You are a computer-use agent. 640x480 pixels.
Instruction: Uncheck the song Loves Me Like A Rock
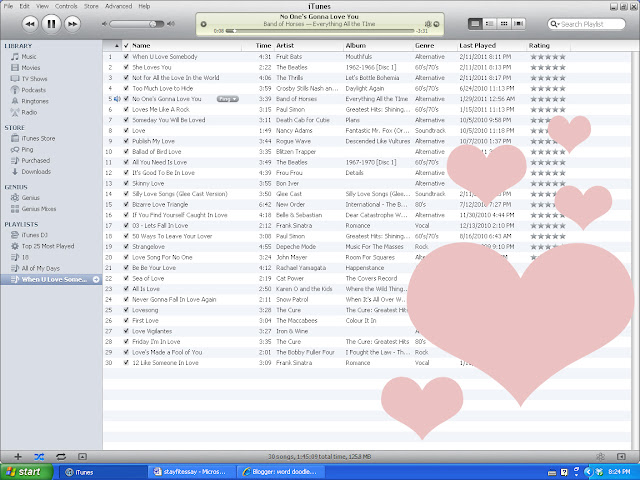pos(126,109)
